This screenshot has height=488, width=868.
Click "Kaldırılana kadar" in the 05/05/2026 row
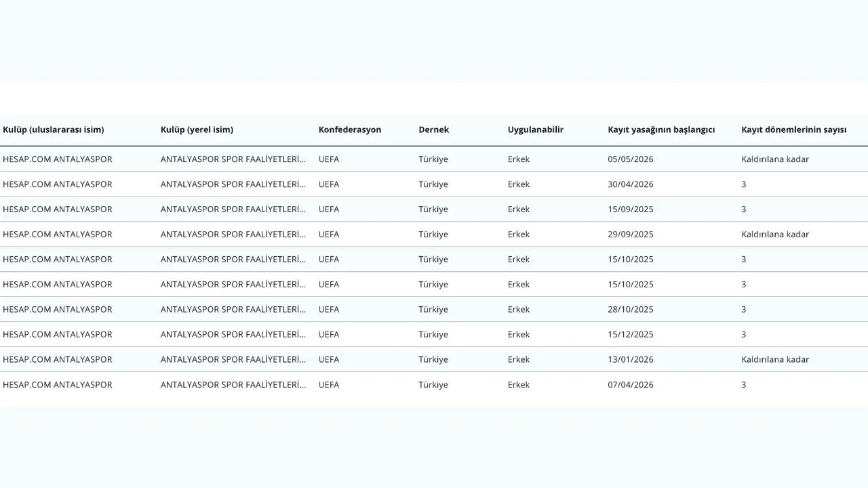[775, 159]
